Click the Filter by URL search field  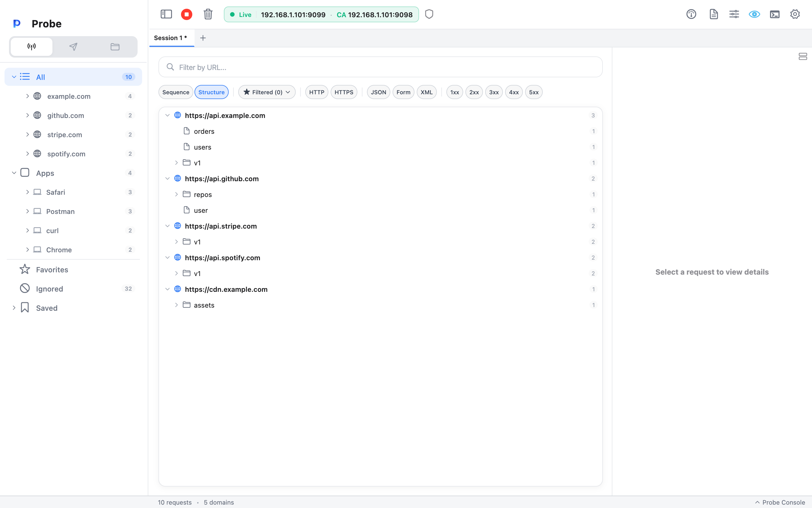pyautogui.click(x=380, y=67)
